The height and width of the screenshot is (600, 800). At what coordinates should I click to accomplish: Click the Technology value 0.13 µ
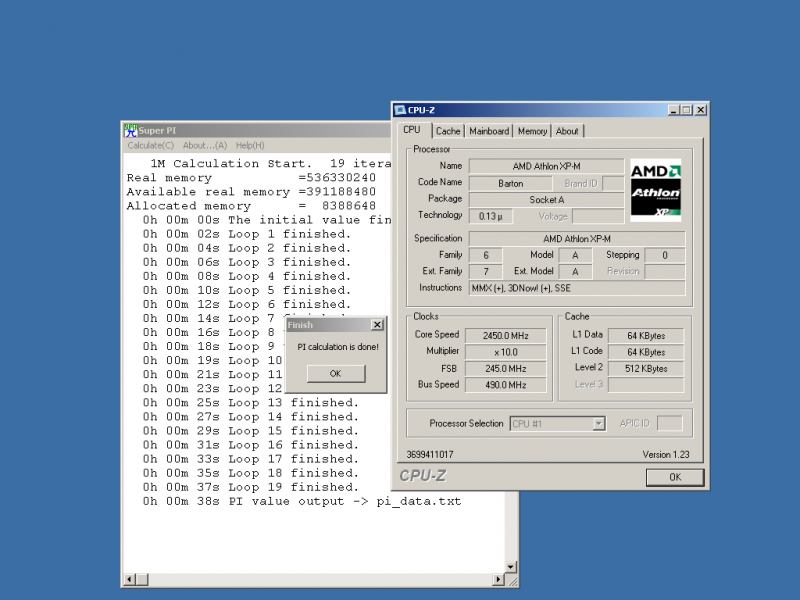click(x=491, y=216)
